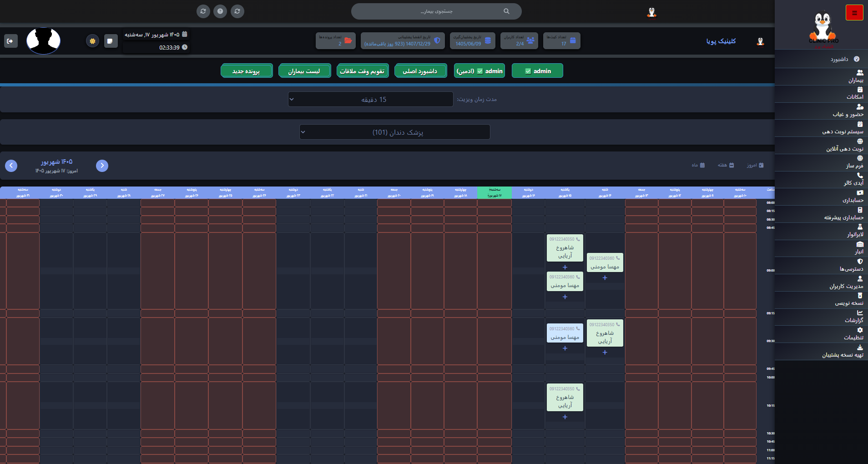
Task: Click the داشبورد اصلی button
Action: click(x=421, y=71)
